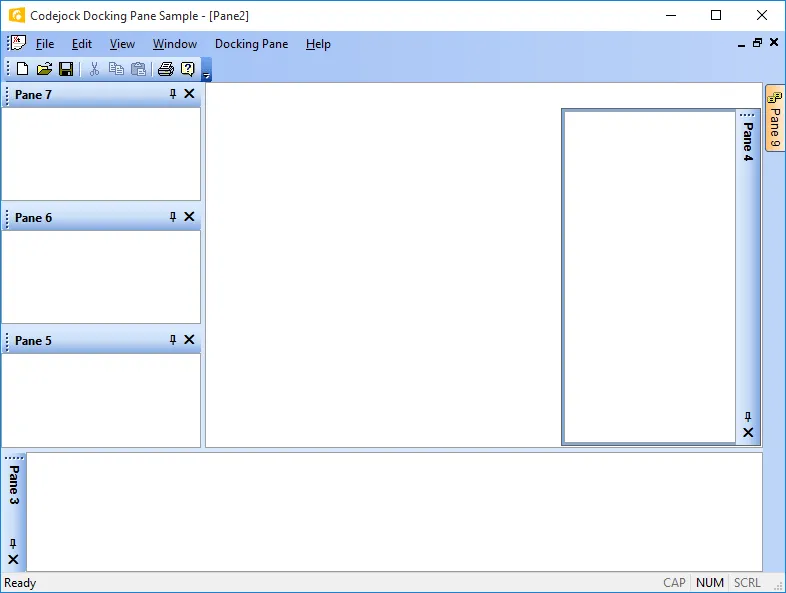Click the Cut scissors icon

pos(94,69)
